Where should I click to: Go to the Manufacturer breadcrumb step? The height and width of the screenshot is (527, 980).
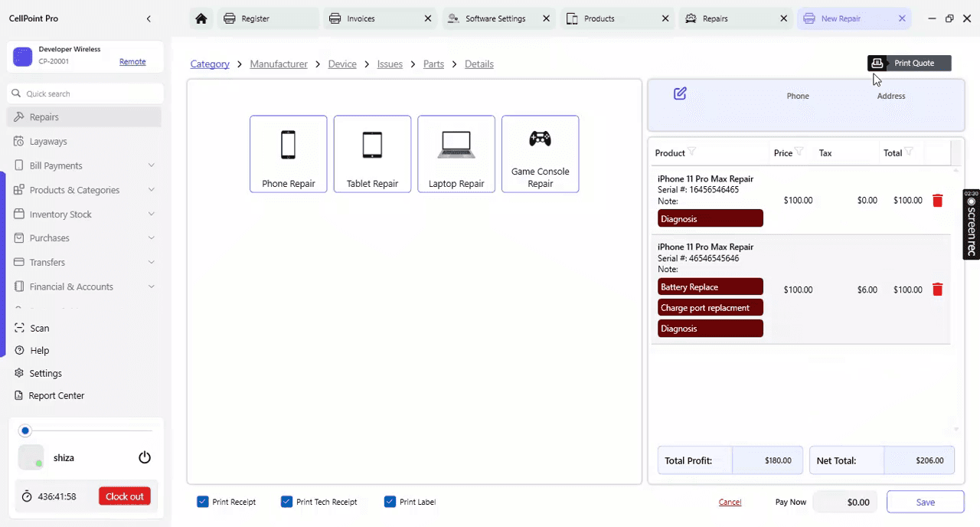pos(279,64)
